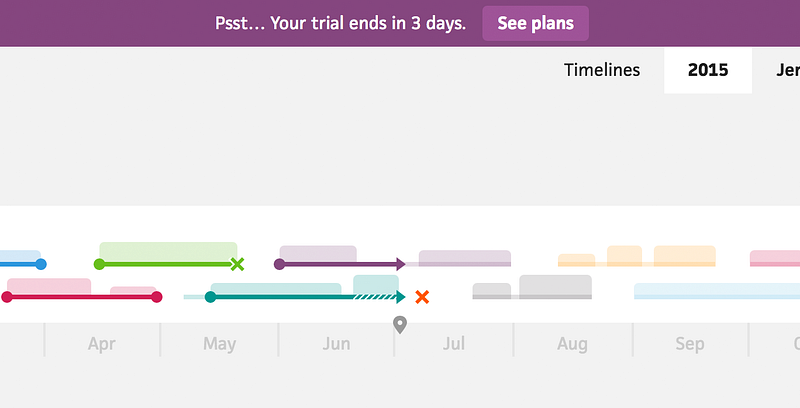Screen dimensions: 800x408
Task: Click the light blue bar above Sep
Action: 717,291
